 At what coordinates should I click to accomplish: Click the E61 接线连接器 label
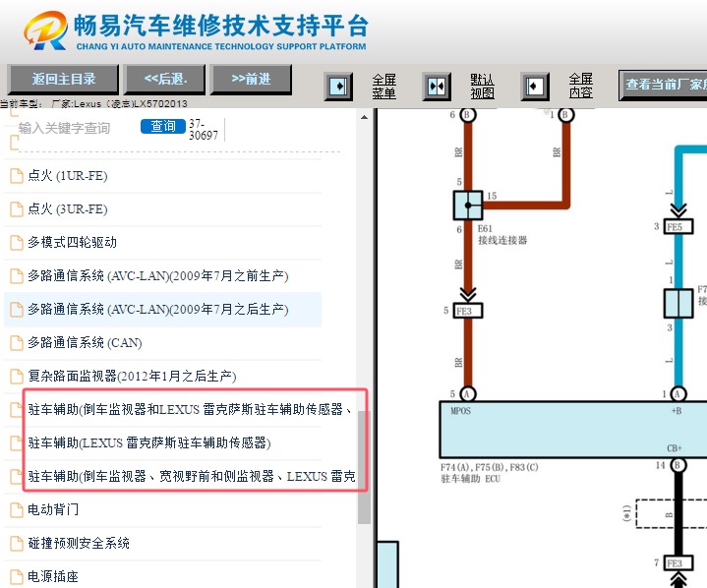tap(502, 234)
